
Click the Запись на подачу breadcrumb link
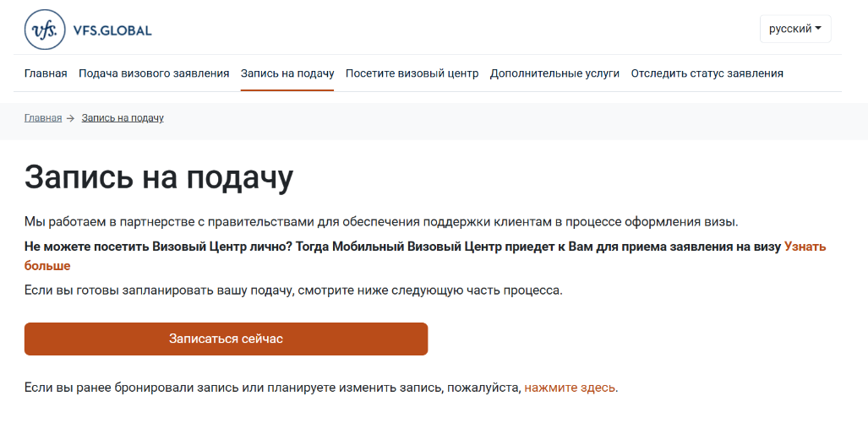[123, 117]
